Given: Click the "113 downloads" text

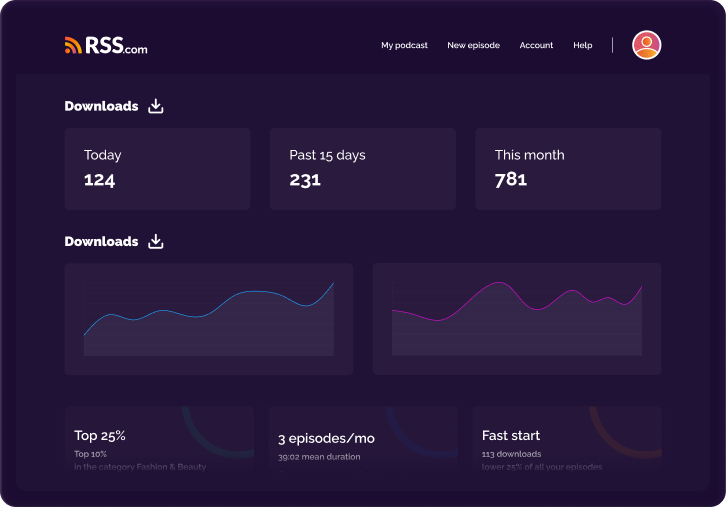Looking at the screenshot, I should tap(511, 454).
